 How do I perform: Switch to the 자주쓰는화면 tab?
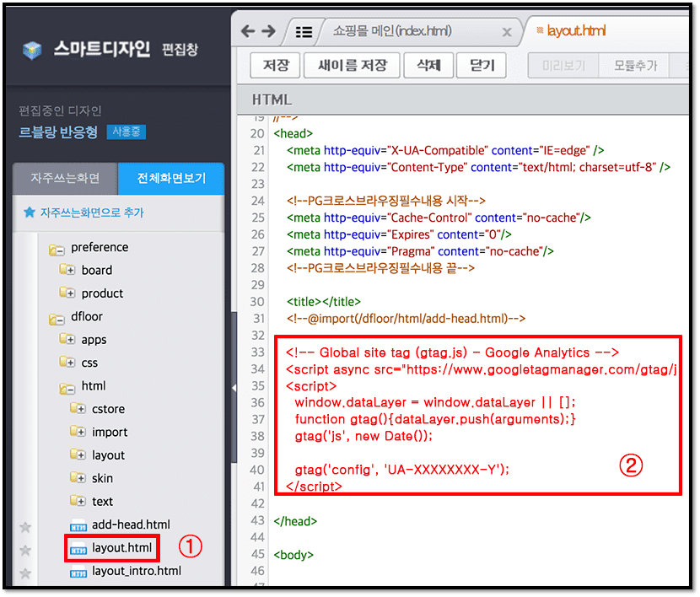pos(65,179)
